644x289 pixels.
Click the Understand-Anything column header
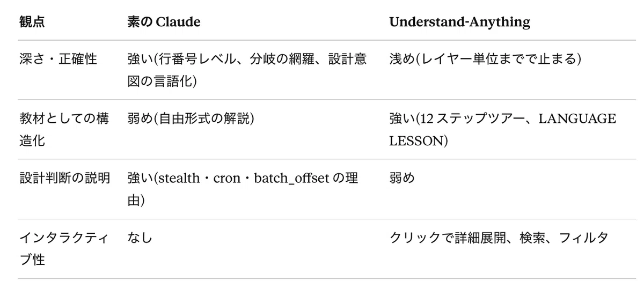(x=459, y=22)
